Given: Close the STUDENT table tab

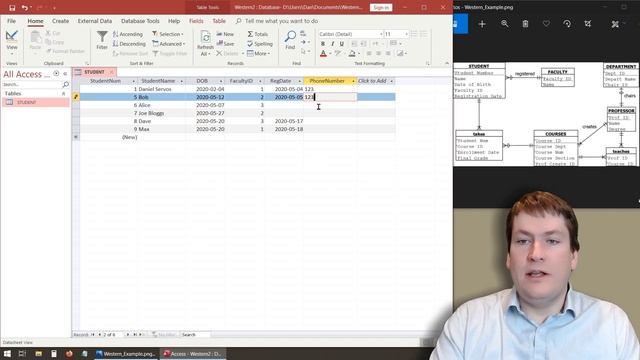Looking at the screenshot, I should point(111,72).
